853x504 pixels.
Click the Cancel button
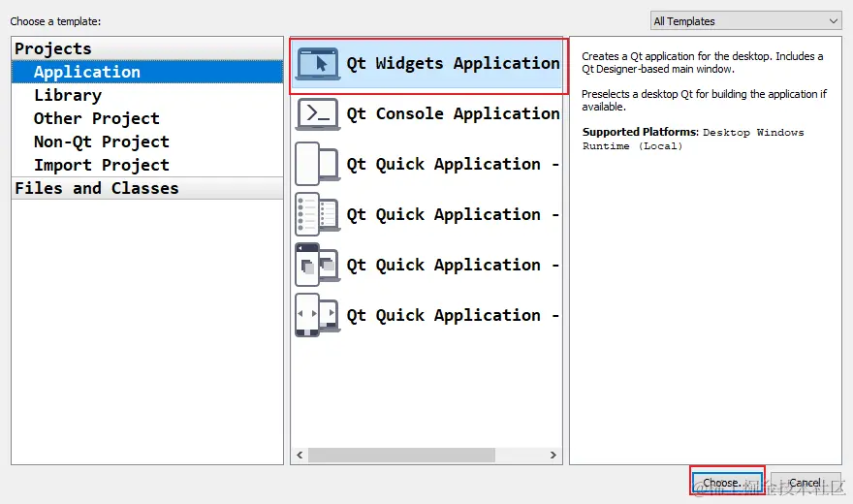(806, 483)
